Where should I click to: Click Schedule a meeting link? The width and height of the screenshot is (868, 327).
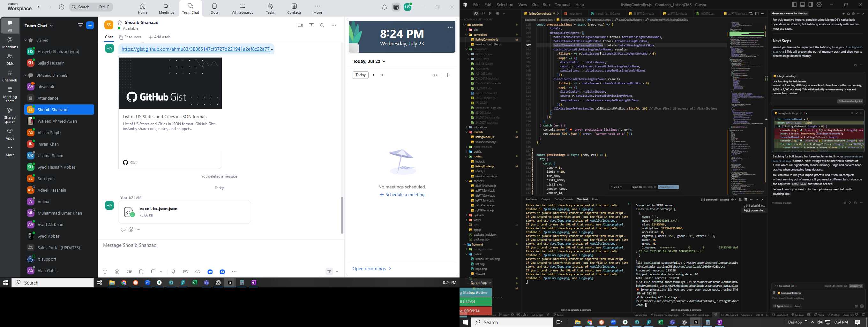coord(402,195)
